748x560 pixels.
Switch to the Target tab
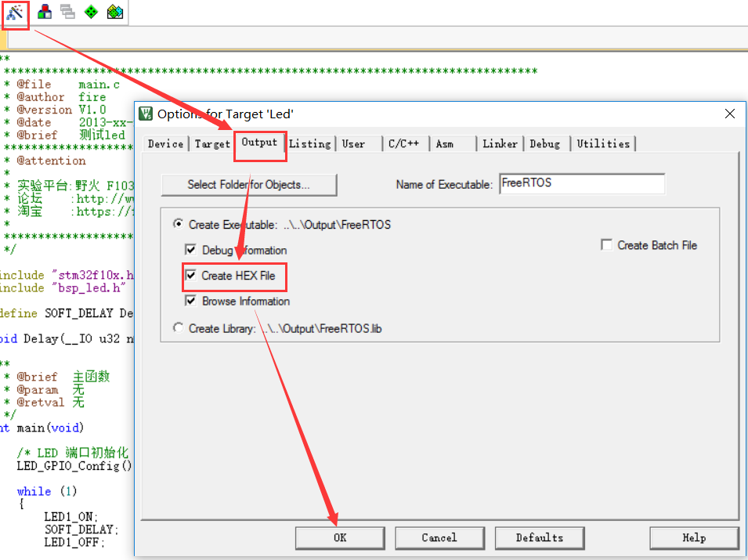[212, 144]
